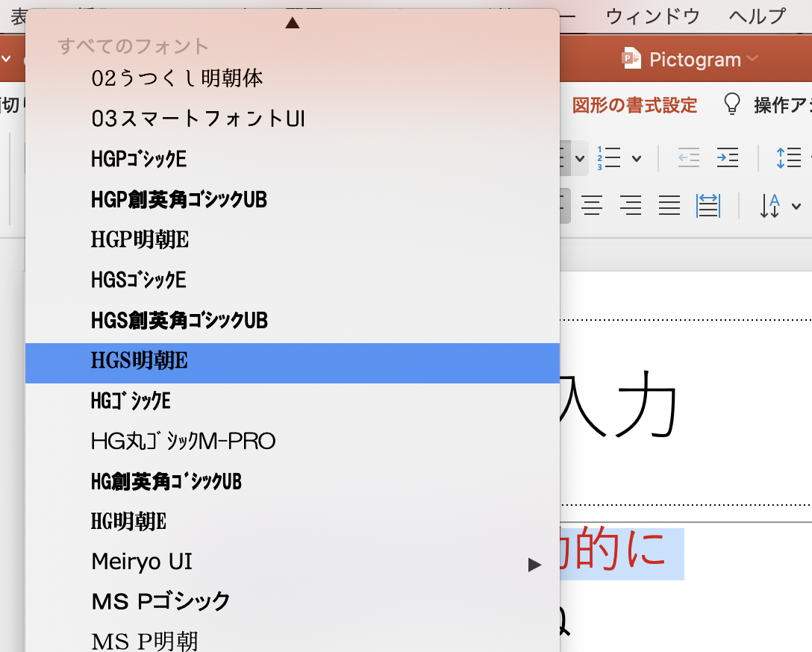Select MS P明朝 font
Screen dimensions: 812x652
[293, 641]
